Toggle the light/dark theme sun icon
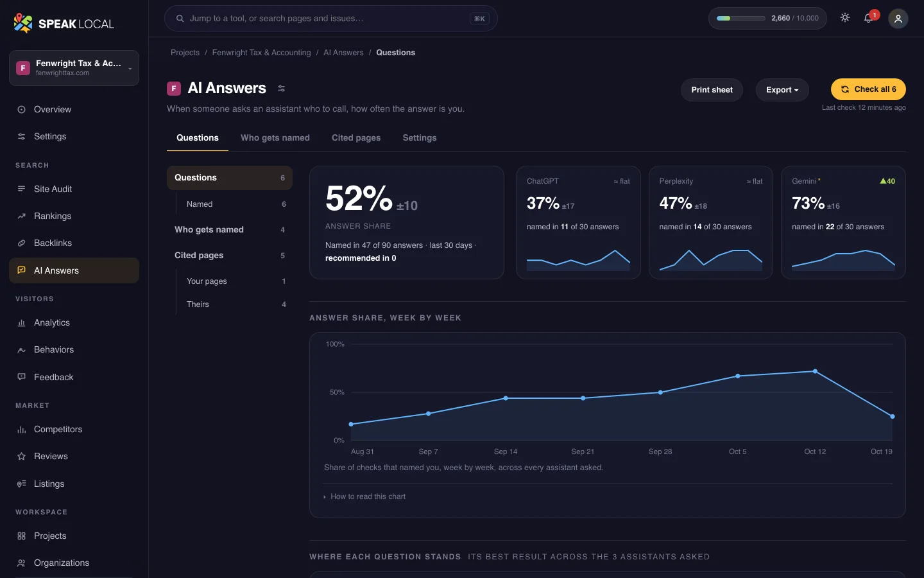Screen dimensions: 924x578 [x=845, y=18]
